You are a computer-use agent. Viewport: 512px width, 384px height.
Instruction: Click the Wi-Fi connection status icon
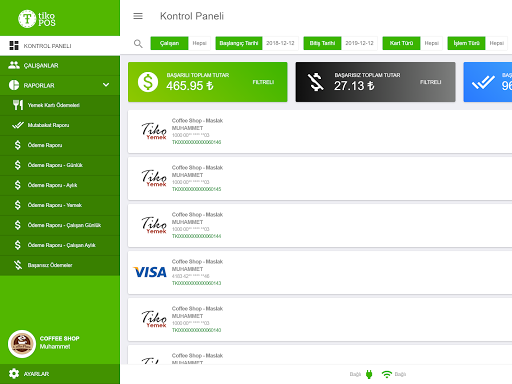[x=387, y=374]
